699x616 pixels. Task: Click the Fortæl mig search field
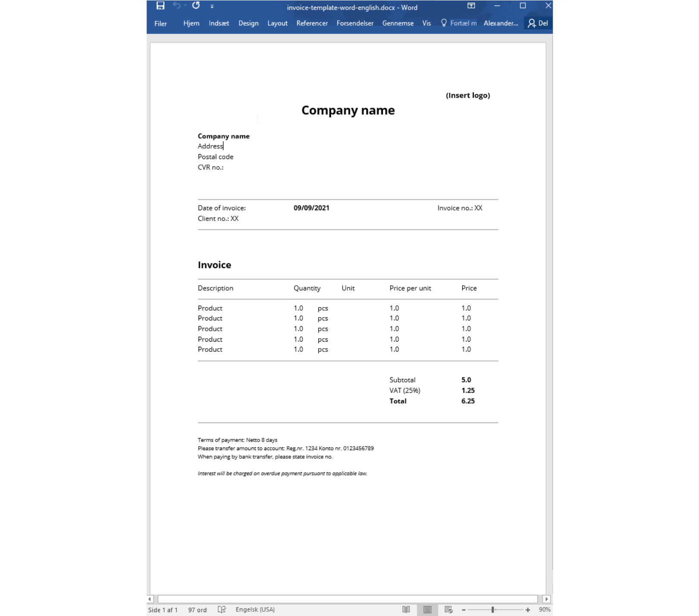459,23
